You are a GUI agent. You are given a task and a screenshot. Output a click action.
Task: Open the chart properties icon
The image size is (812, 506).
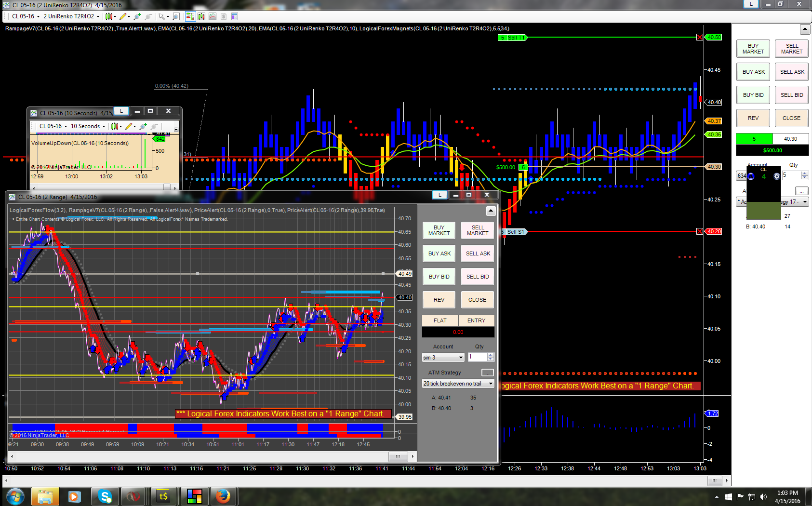235,16
